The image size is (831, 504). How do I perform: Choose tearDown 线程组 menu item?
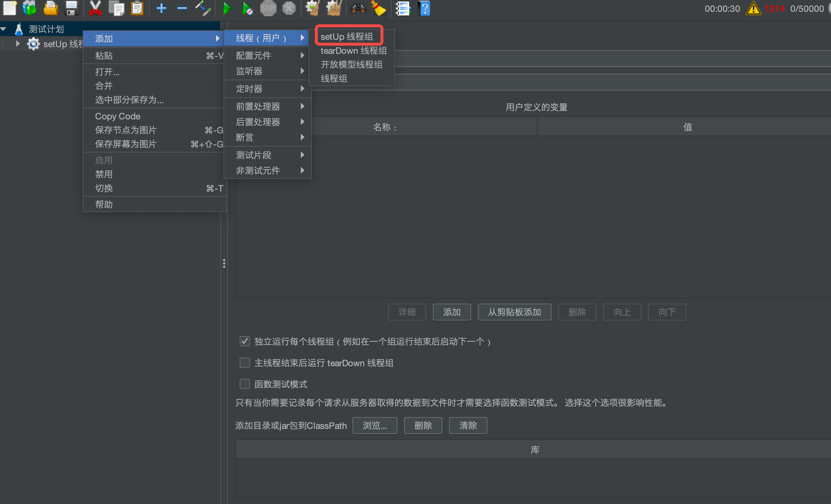click(353, 50)
